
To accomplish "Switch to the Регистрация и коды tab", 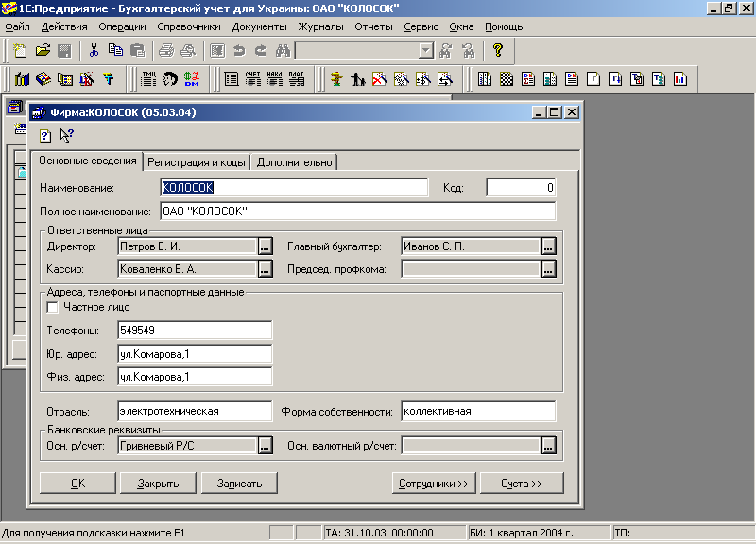I will tap(197, 162).
